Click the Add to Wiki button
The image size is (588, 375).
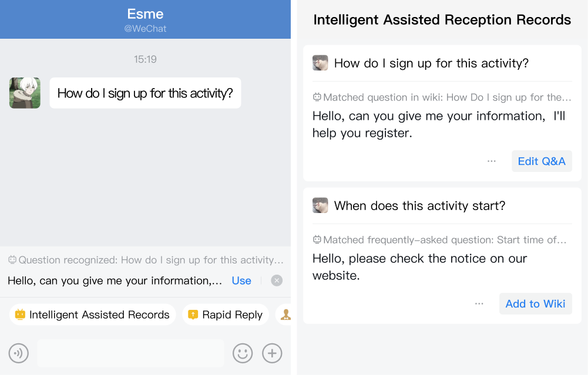(x=536, y=303)
